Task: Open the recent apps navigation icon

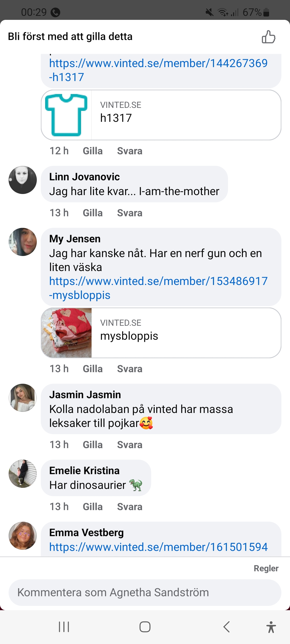Action: 64,627
